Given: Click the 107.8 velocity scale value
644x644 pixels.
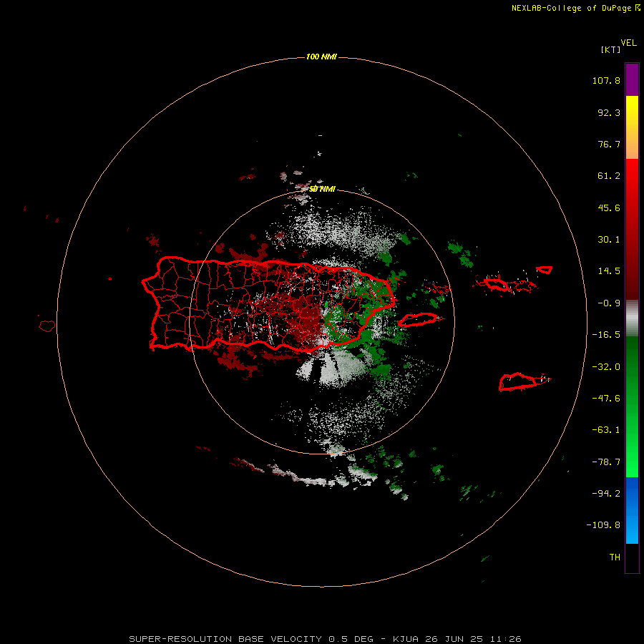Looking at the screenshot, I should coord(606,80).
